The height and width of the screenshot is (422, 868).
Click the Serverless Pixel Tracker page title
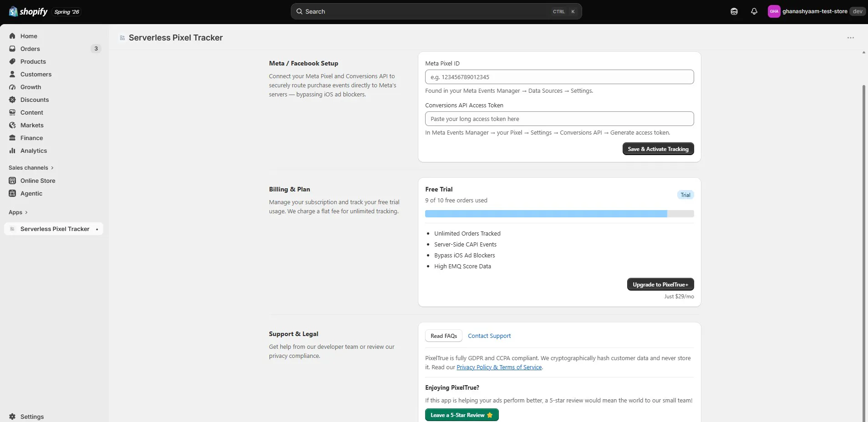point(176,38)
